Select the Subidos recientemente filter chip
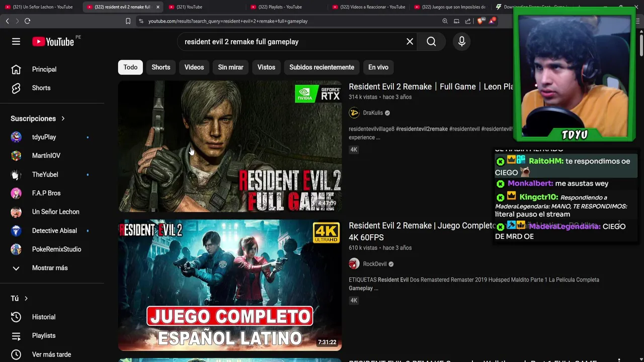The height and width of the screenshot is (362, 644). click(321, 67)
